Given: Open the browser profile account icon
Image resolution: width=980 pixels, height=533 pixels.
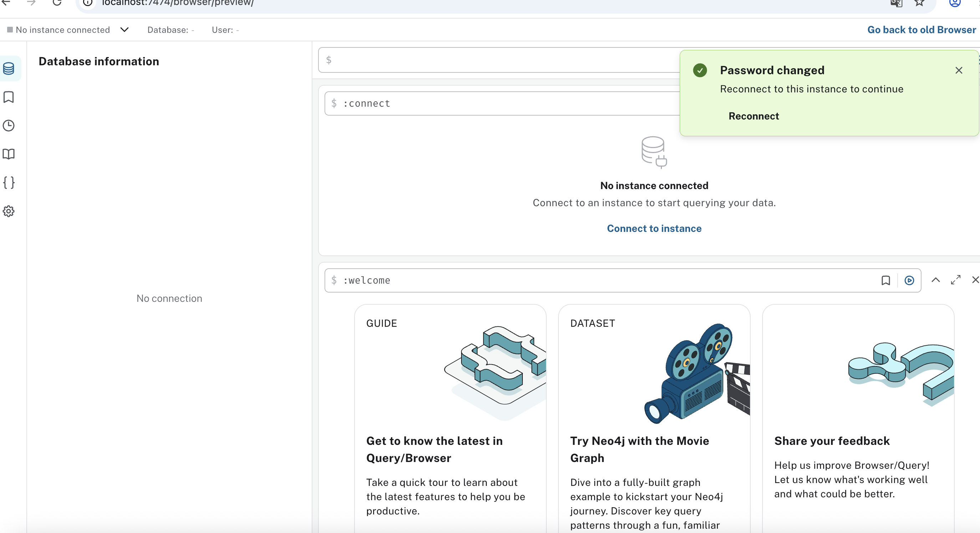Looking at the screenshot, I should 955,2.
